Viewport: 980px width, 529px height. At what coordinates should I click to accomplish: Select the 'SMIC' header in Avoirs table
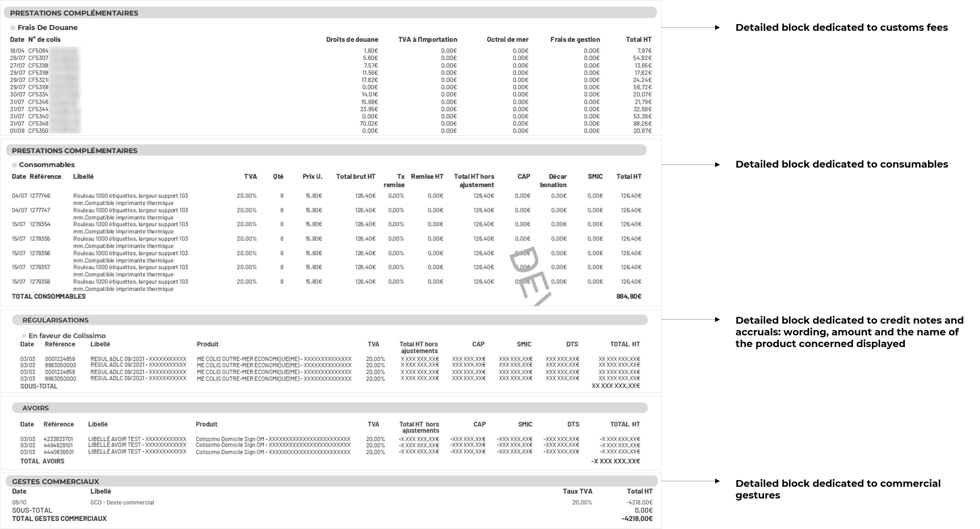point(525,424)
